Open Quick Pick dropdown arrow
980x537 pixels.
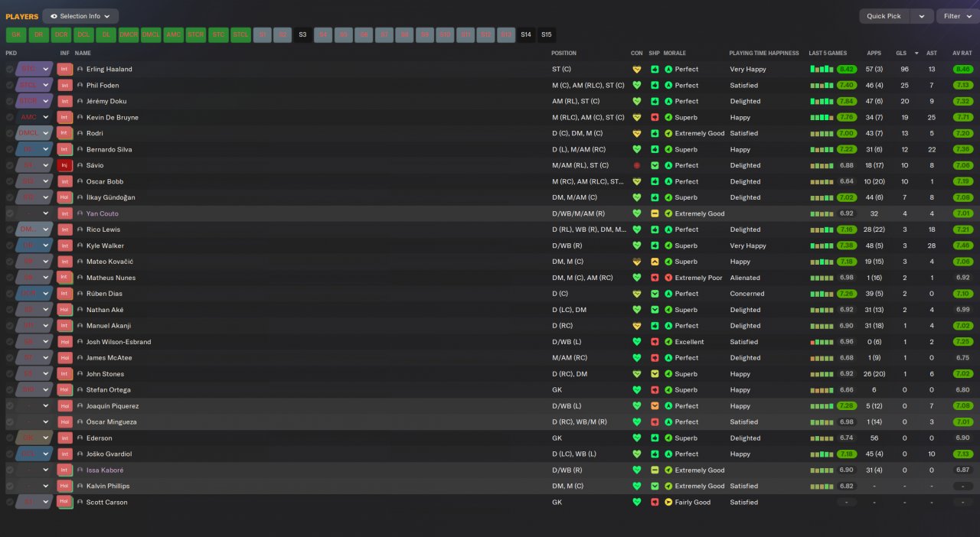923,16
